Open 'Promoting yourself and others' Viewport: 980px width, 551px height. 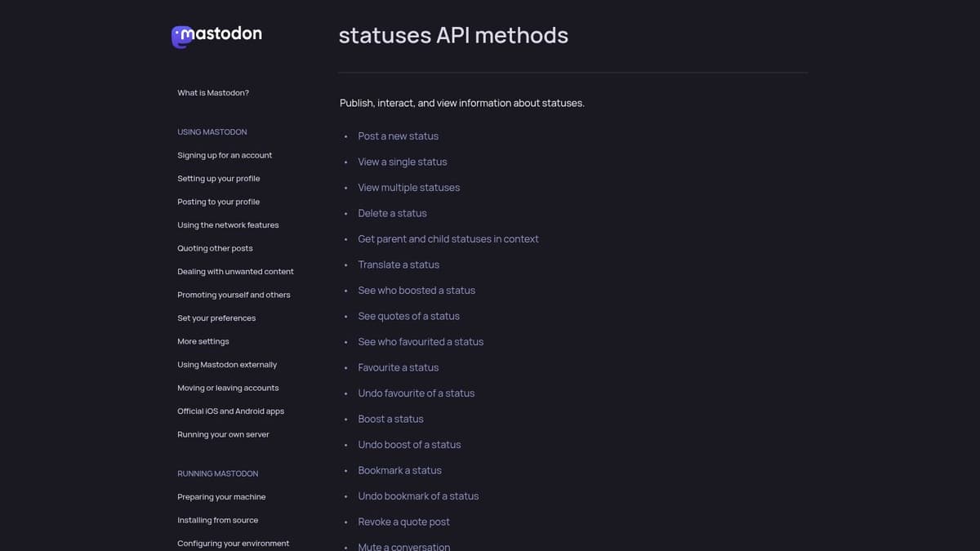234,295
